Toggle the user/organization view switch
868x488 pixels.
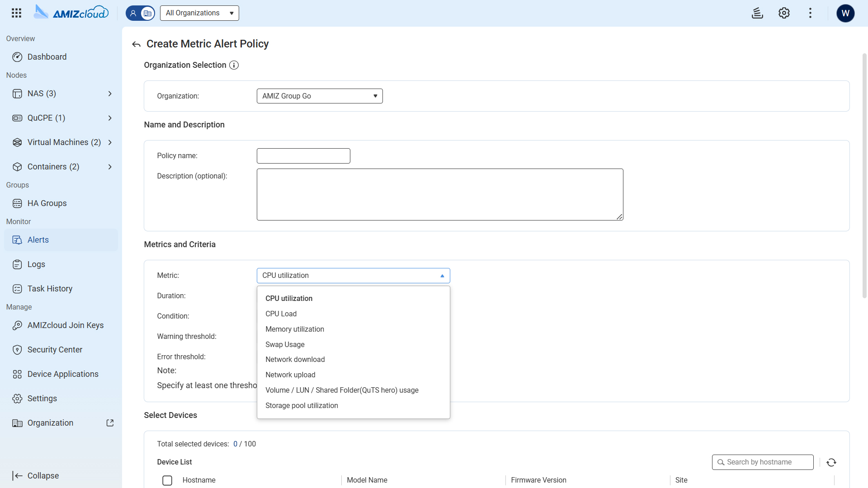click(x=140, y=13)
